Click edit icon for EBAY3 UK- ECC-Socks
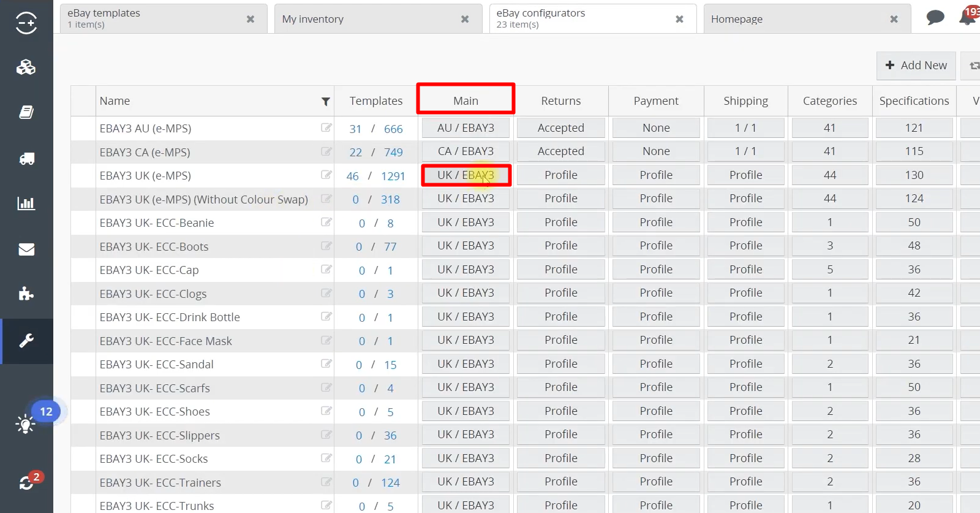Image resolution: width=980 pixels, height=513 pixels. [326, 458]
